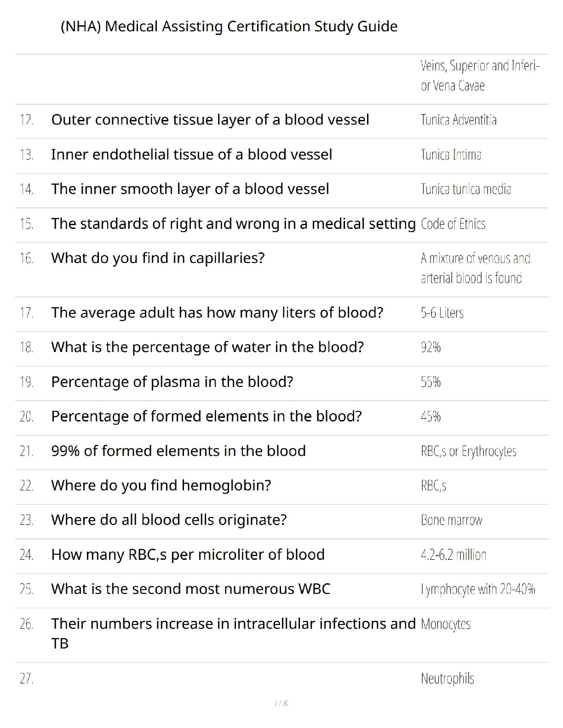Select the question 'What do you find in capillaries?'
Viewport: 563px width, 728px height.
tap(158, 258)
